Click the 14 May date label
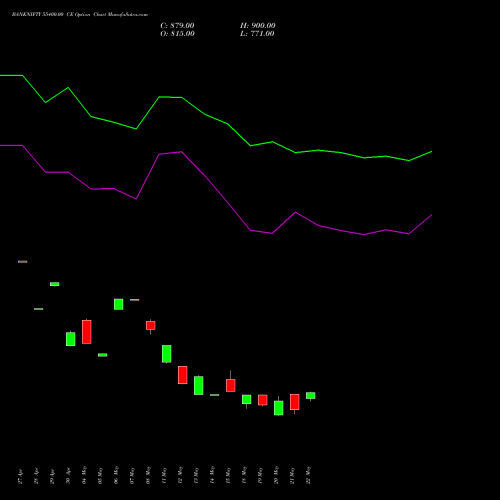The height and width of the screenshot is (500, 500). point(213,476)
